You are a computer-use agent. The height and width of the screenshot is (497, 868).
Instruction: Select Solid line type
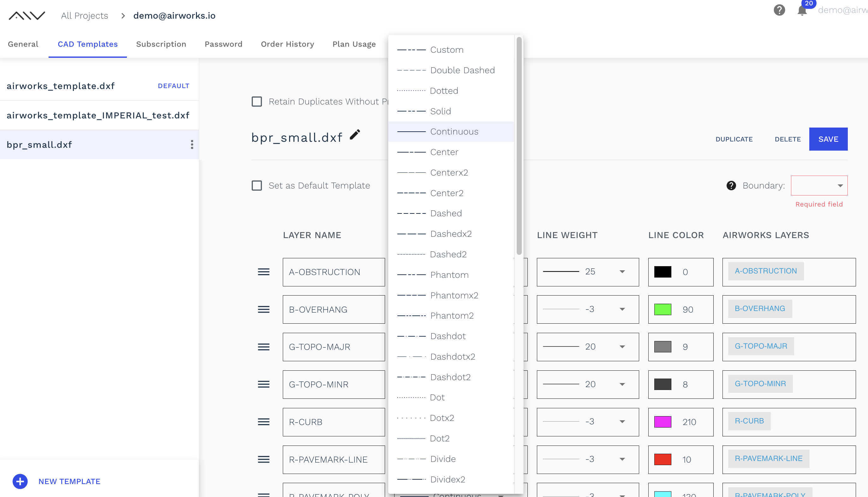coord(451,111)
